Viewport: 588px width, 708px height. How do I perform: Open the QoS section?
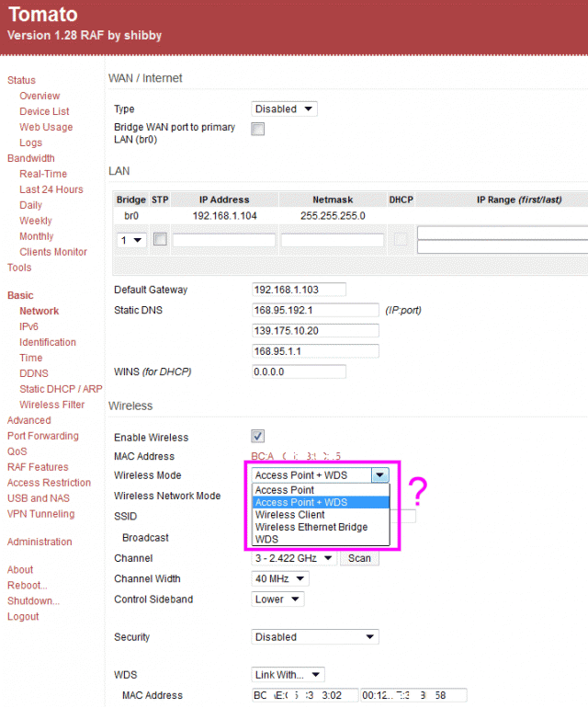[17, 451]
